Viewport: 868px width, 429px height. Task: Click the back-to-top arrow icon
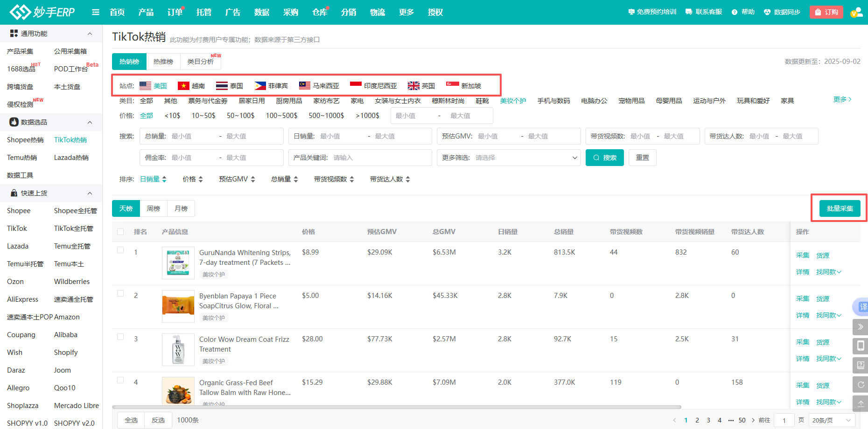pyautogui.click(x=861, y=404)
